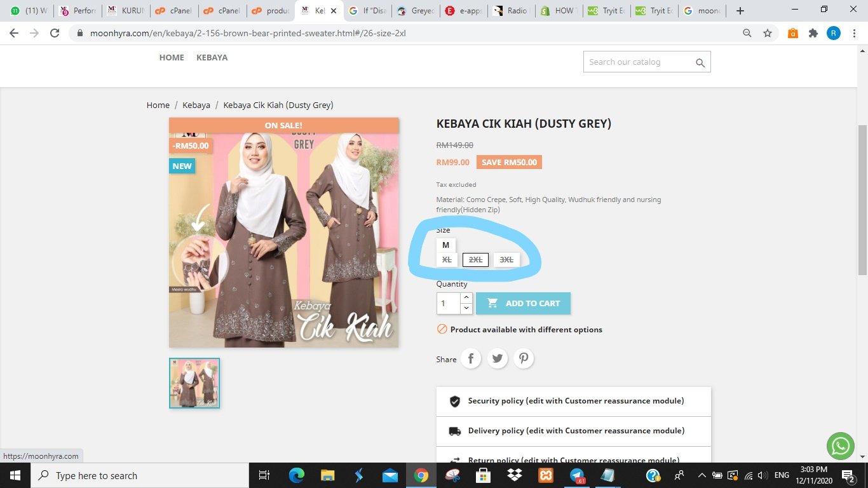The height and width of the screenshot is (488, 868).
Task: Reload the current page
Action: click(x=55, y=33)
